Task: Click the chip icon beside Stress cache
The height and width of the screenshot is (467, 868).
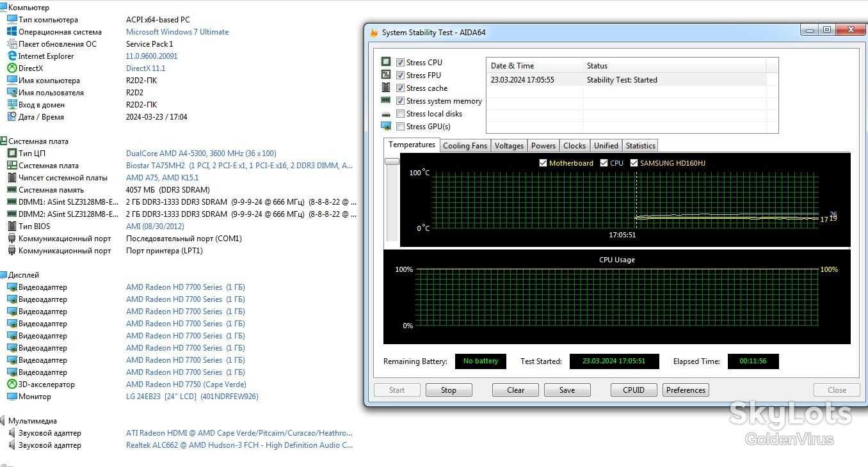Action: click(x=386, y=88)
